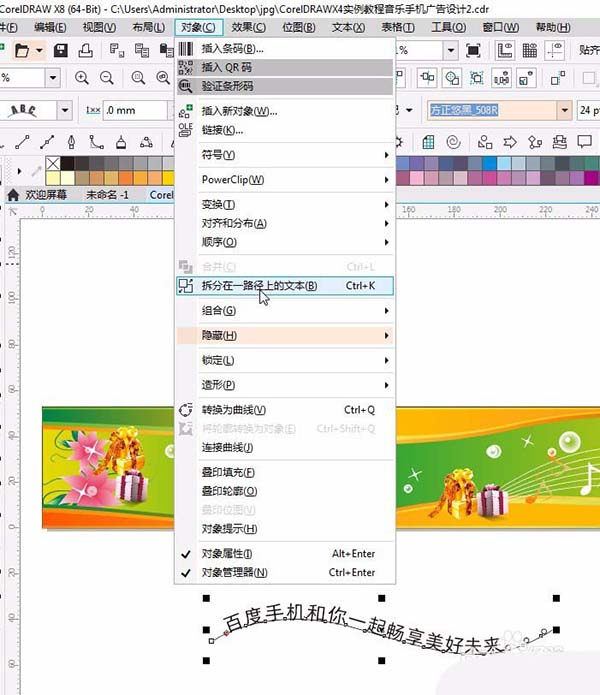
Task: Click the Print icon
Action: coord(85,51)
